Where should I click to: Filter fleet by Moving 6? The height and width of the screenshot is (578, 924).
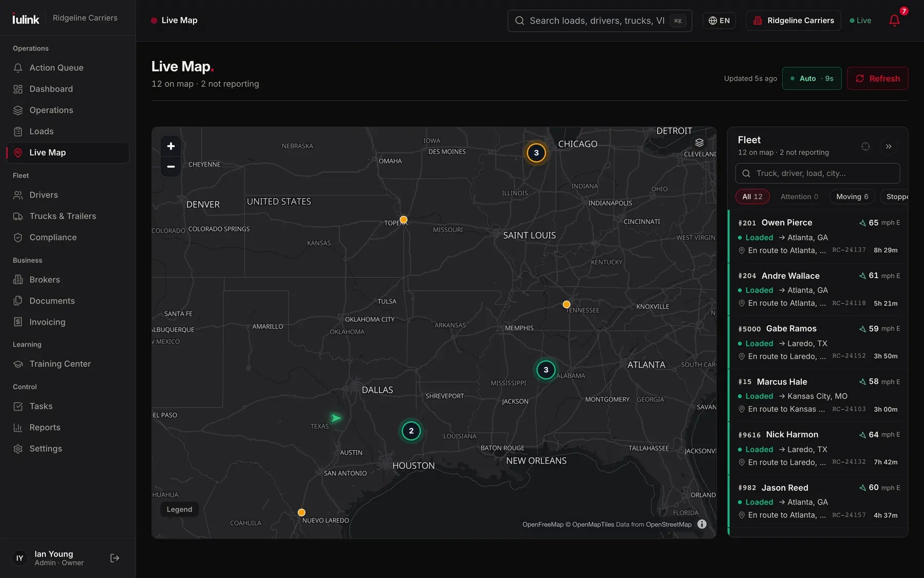click(852, 197)
